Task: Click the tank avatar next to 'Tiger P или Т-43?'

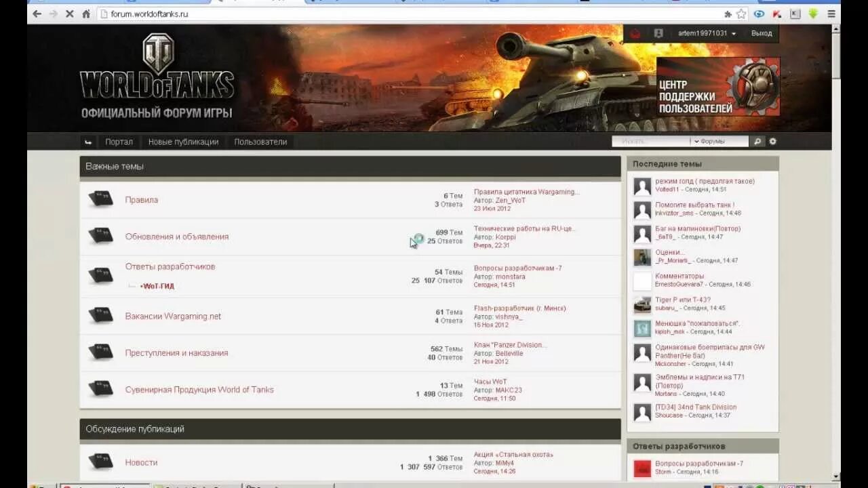Action: coord(642,305)
